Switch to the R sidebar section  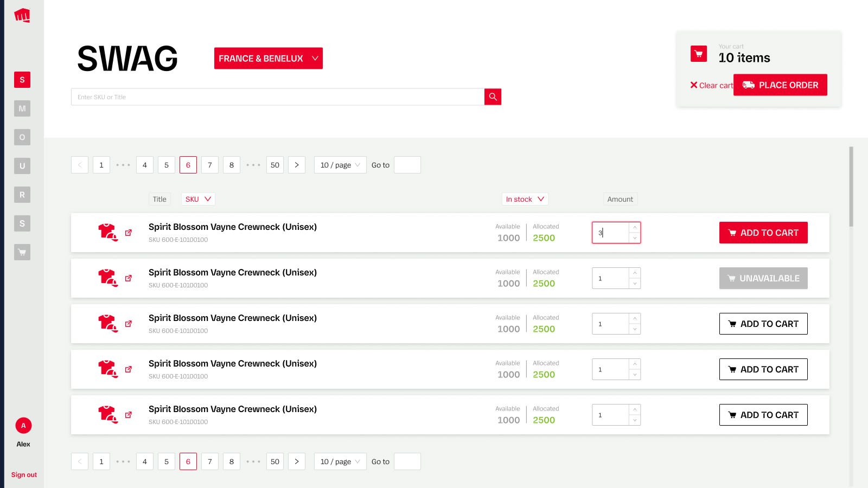tap(22, 195)
